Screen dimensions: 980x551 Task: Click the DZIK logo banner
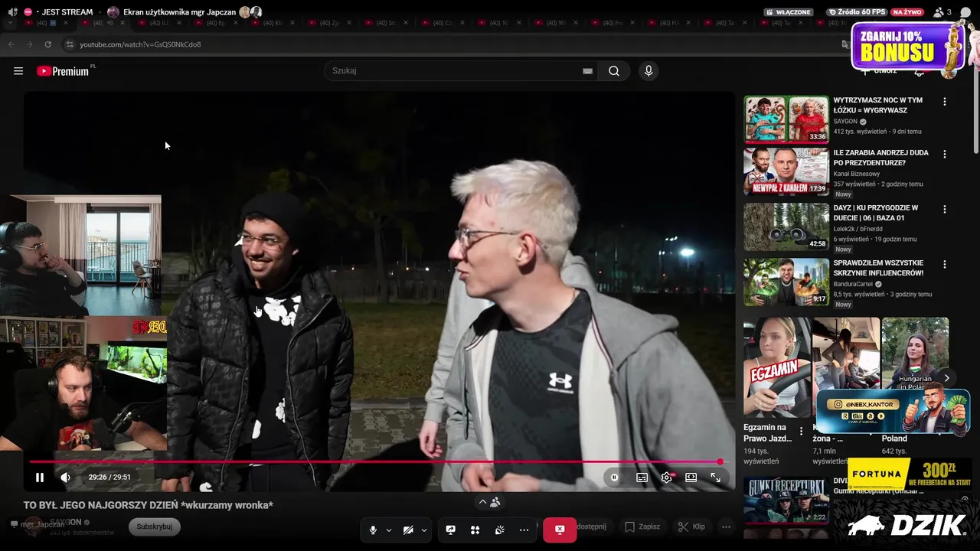coord(906,525)
